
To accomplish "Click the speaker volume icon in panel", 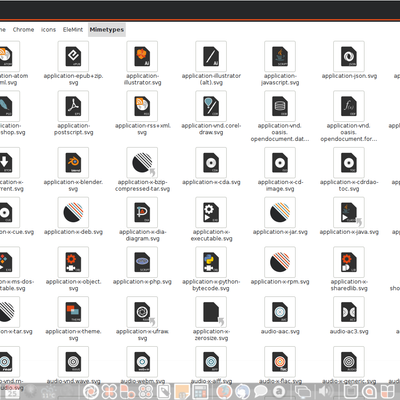I will 325,392.
